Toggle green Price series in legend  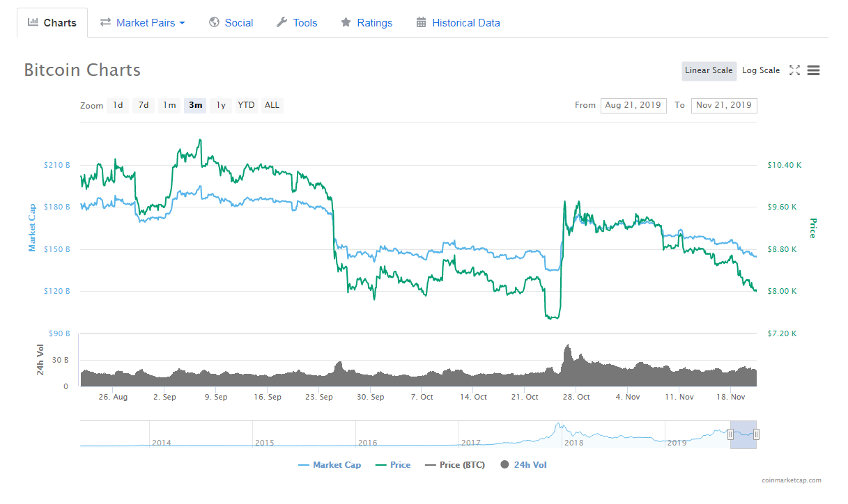click(393, 465)
